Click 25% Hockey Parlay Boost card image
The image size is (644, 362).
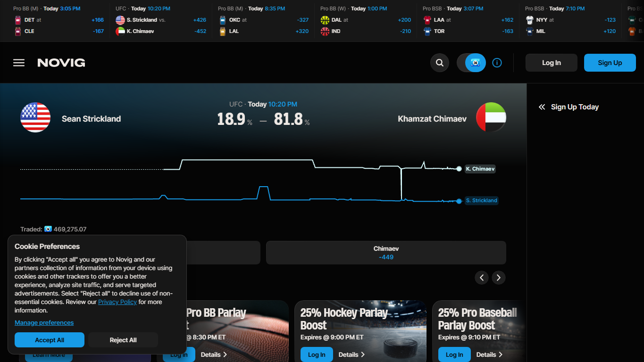point(360,331)
